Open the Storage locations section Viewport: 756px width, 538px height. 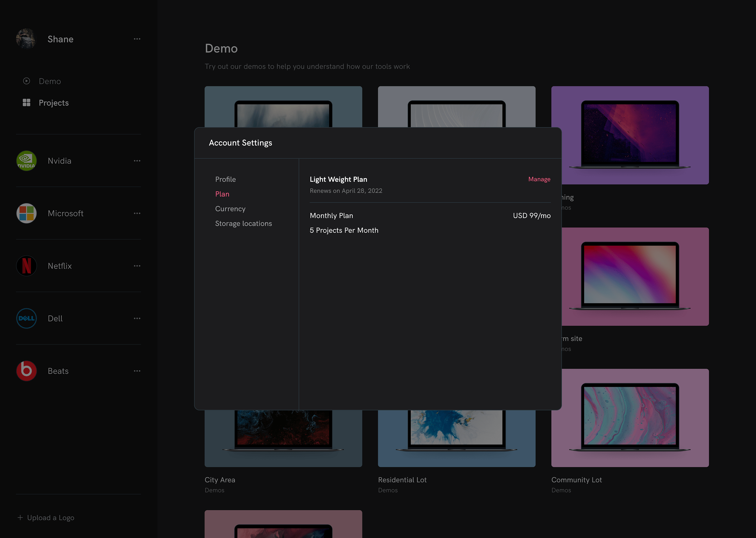pyautogui.click(x=243, y=223)
